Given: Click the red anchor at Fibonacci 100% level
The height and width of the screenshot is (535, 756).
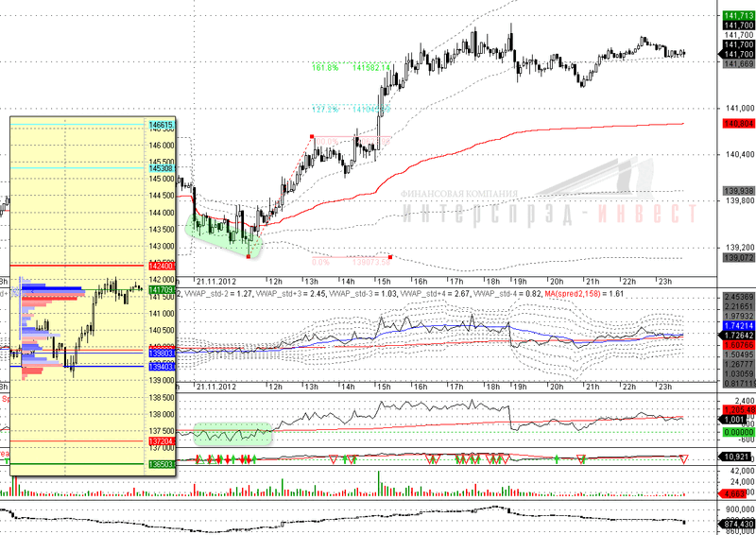Looking at the screenshot, I should pyautogui.click(x=312, y=138).
